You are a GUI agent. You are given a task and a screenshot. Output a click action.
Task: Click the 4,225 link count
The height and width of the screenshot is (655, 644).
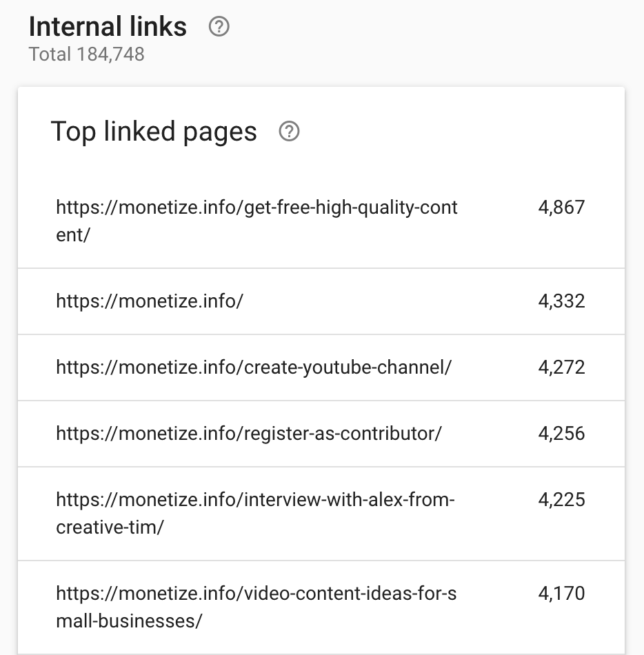(x=561, y=500)
